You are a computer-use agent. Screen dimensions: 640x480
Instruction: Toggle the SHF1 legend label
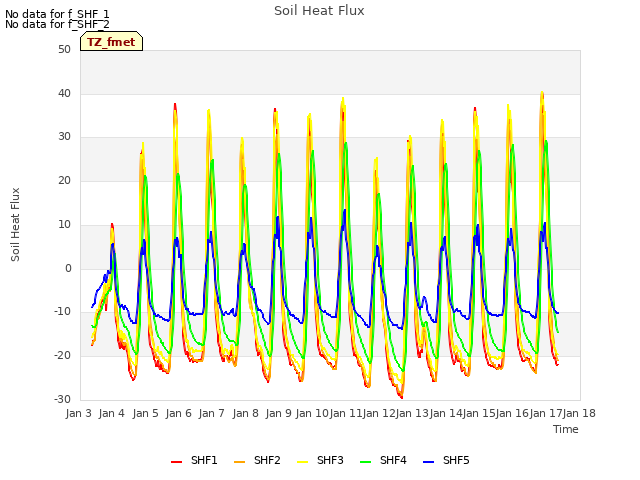[204, 460]
